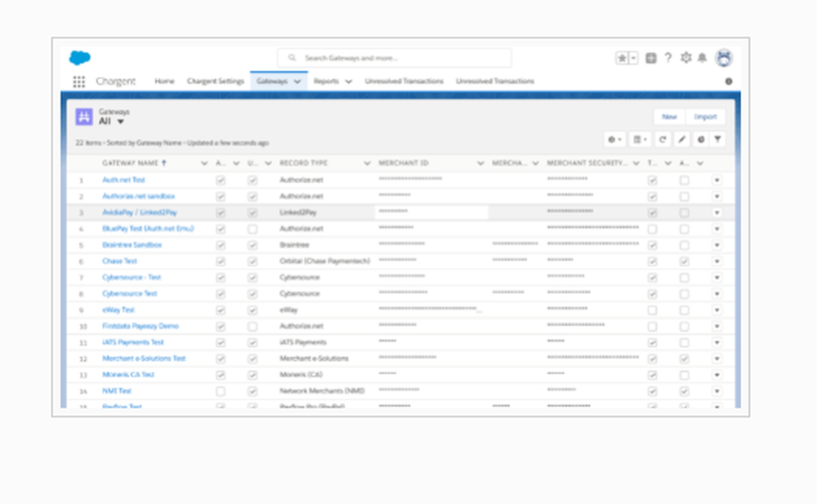Open Record Type column menu chevron
The height and width of the screenshot is (504, 817).
[367, 163]
